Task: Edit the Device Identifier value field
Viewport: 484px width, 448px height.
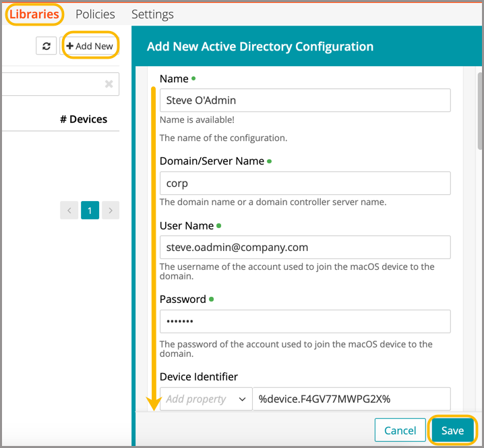Action: 351,399
